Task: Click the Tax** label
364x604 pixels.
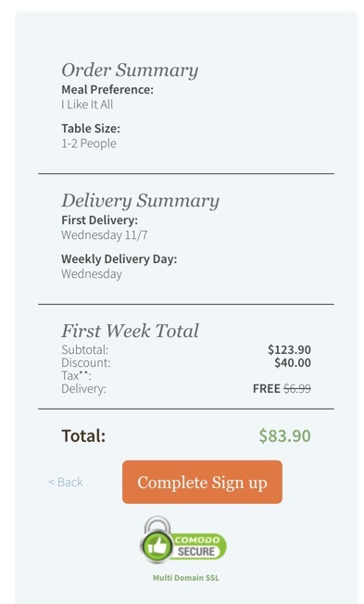Action: tap(76, 375)
